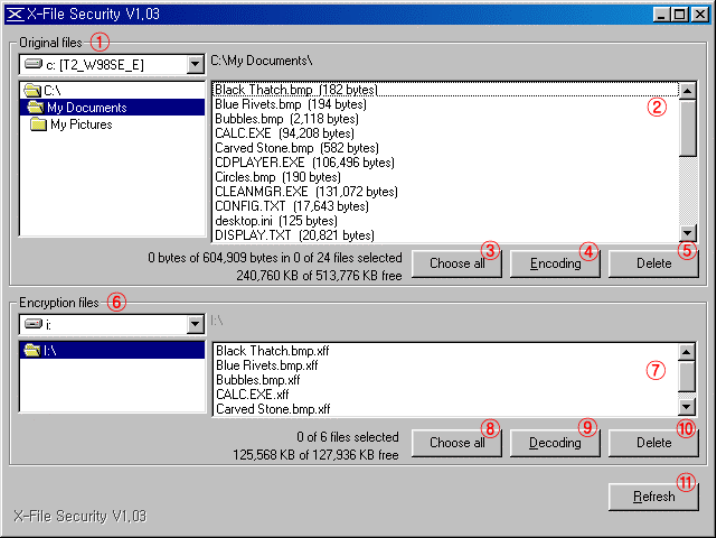716x538 pixels.
Task: Select Blue Rivets.bmp (194 bytes)
Action: point(446,104)
